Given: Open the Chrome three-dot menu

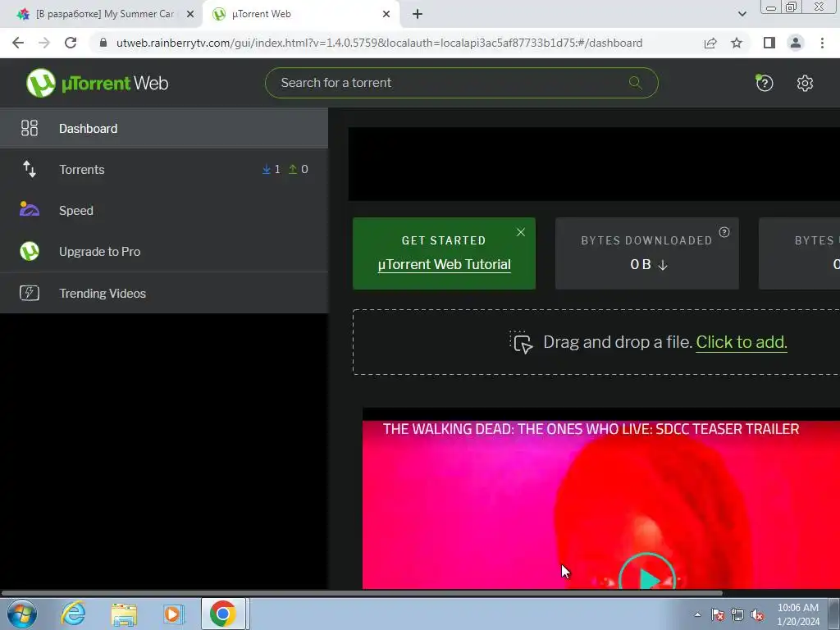Looking at the screenshot, I should (x=822, y=43).
